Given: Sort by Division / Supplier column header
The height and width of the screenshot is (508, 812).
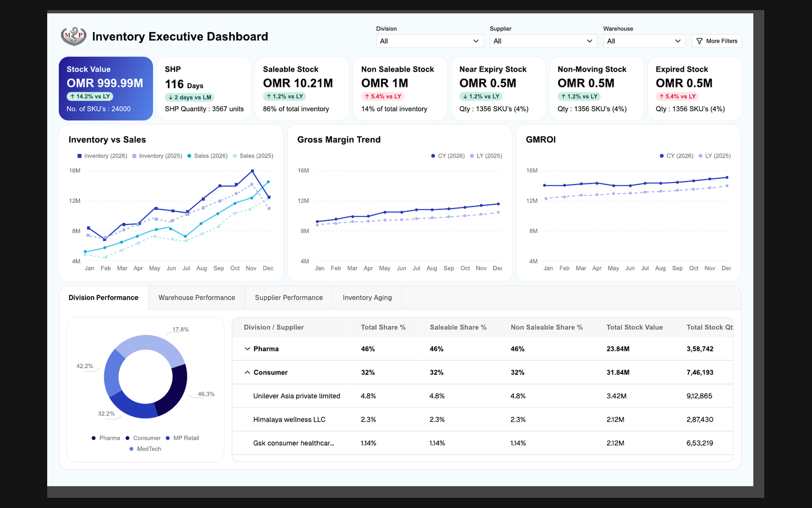Looking at the screenshot, I should coord(274,328).
